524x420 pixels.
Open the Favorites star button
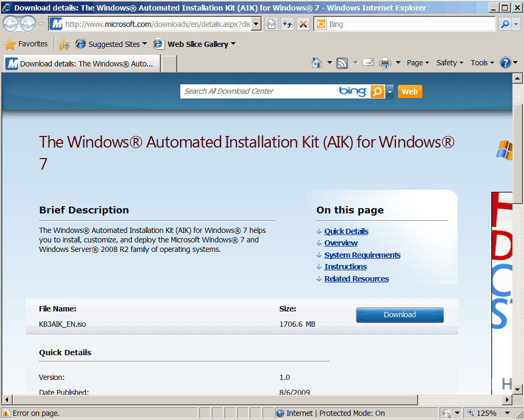pyautogui.click(x=26, y=44)
